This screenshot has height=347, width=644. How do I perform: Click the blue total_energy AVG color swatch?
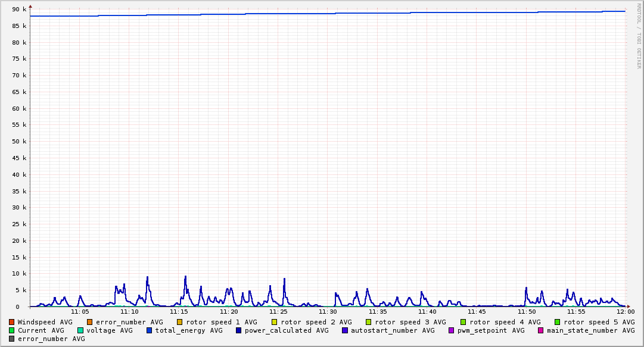coord(150,330)
